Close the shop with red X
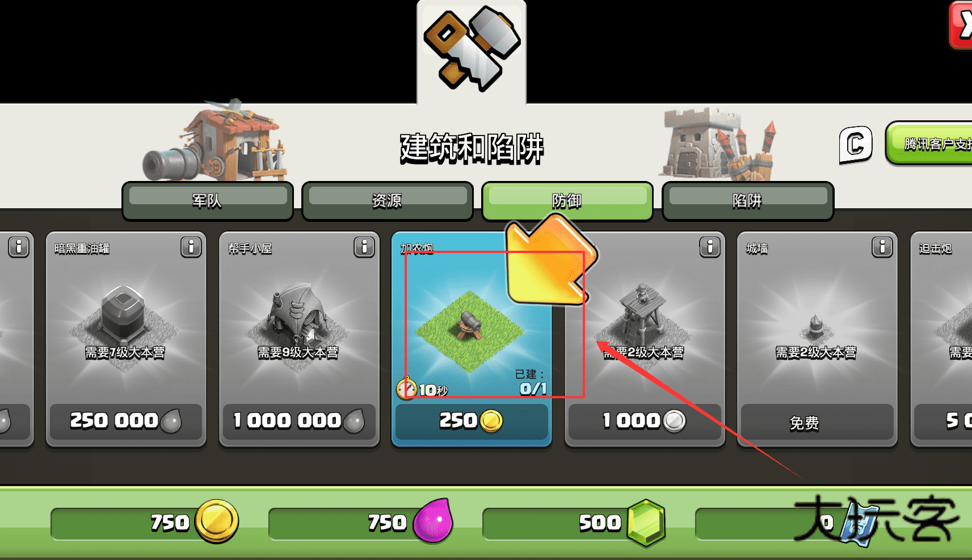 pos(962,26)
